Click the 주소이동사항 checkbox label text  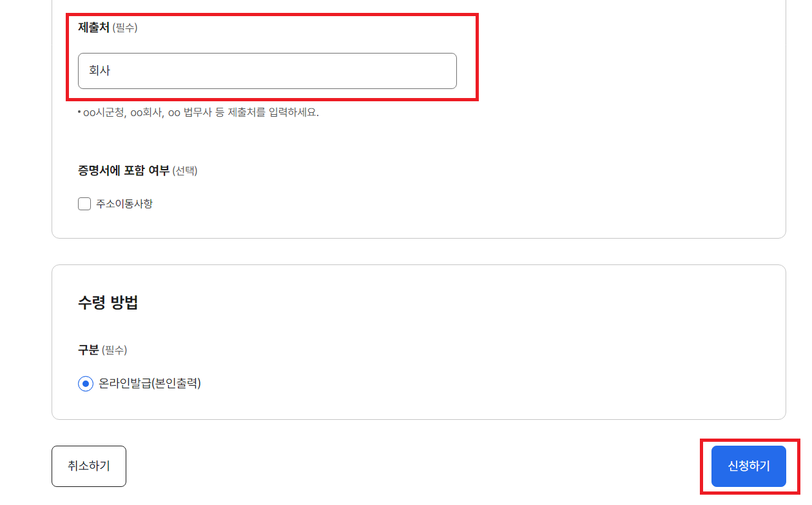[124, 204]
